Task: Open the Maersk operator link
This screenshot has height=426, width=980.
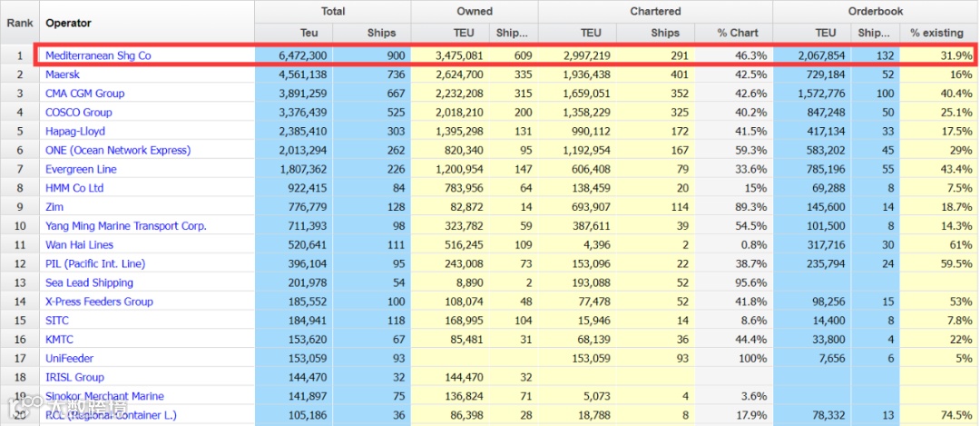Action: (x=63, y=74)
